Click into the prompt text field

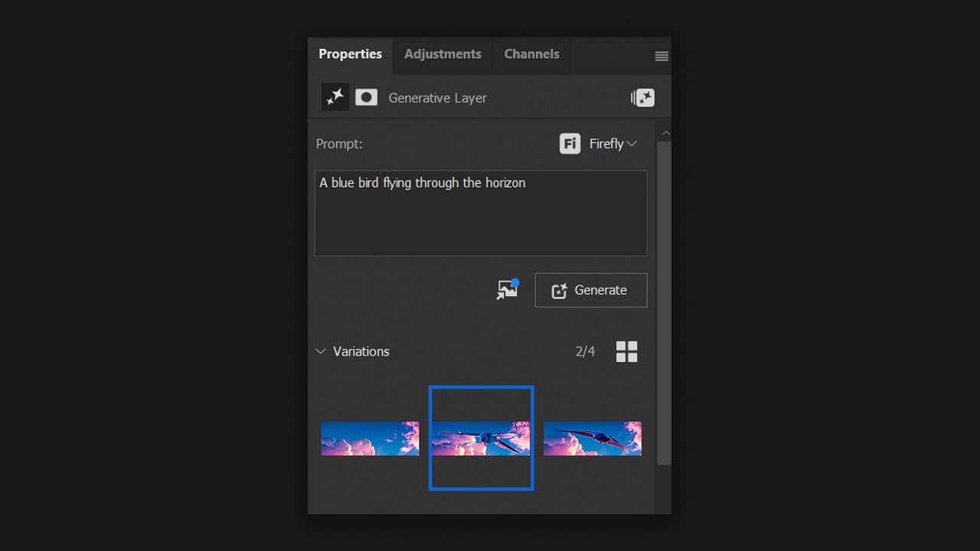(x=480, y=213)
